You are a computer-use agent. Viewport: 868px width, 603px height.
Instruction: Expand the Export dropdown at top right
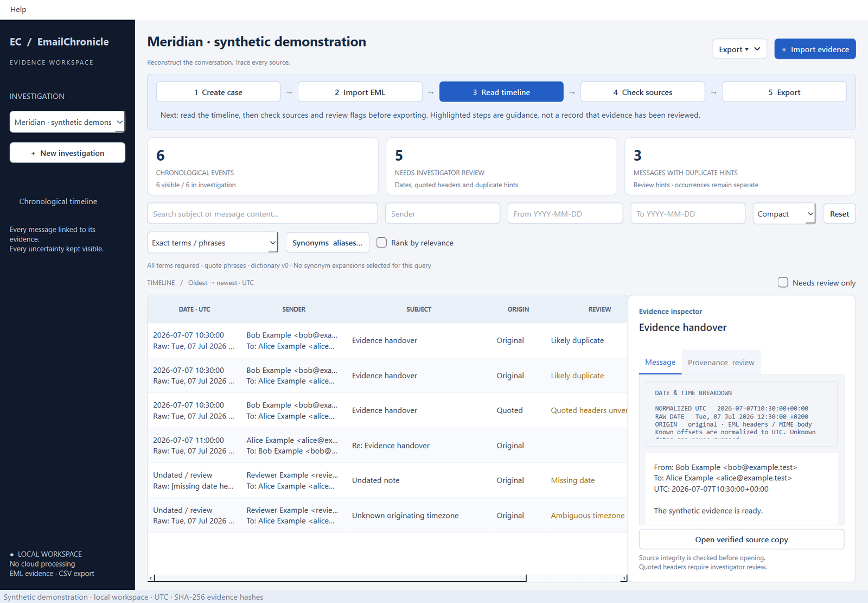coord(739,49)
